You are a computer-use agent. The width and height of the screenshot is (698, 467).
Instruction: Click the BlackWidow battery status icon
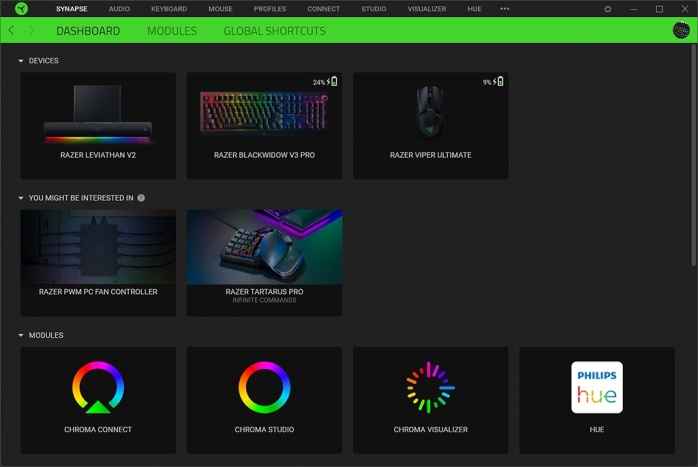click(332, 81)
